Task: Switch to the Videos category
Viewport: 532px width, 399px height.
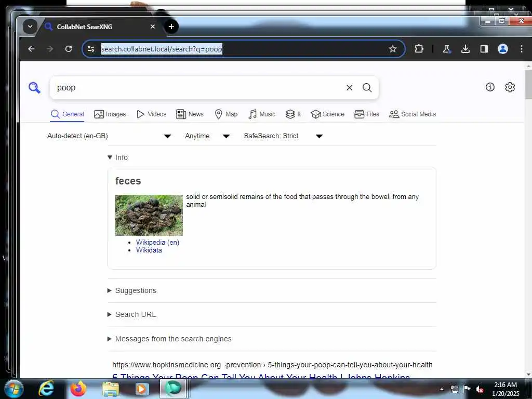Action: 151,114
